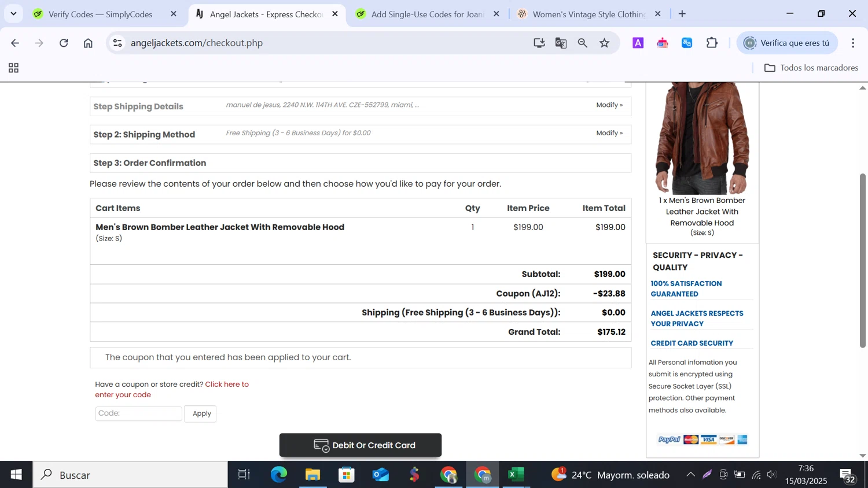Modify the Shipping Details step

[x=609, y=105]
